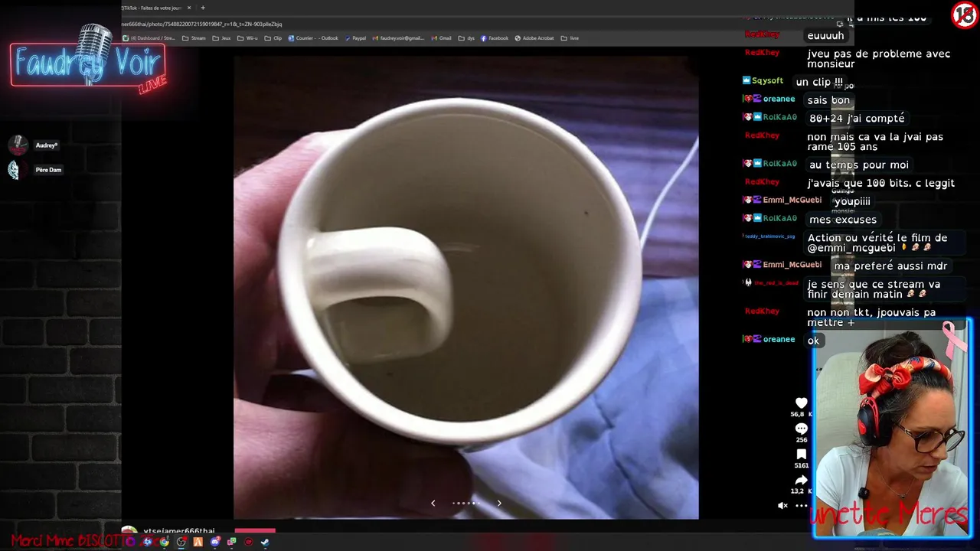Click the browser address bar URL
980x551 pixels.
(202, 24)
